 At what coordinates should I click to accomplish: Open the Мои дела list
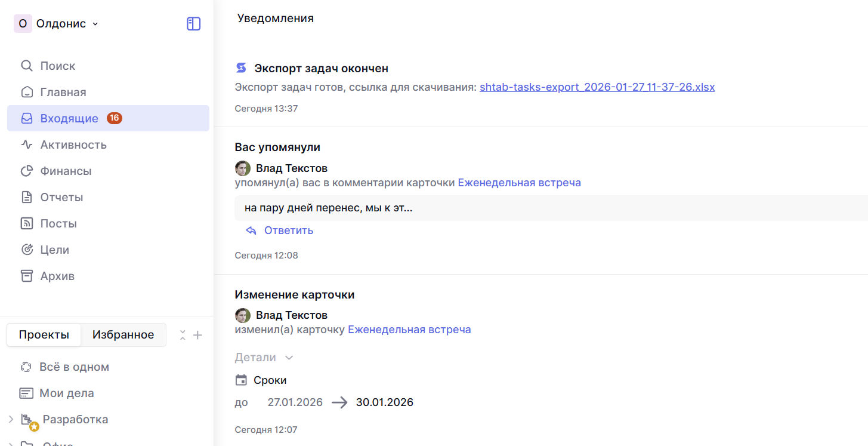pyautogui.click(x=66, y=393)
